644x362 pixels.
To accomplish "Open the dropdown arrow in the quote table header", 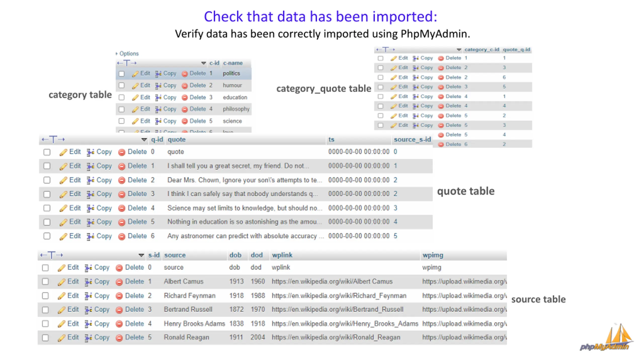I will pyautogui.click(x=144, y=140).
